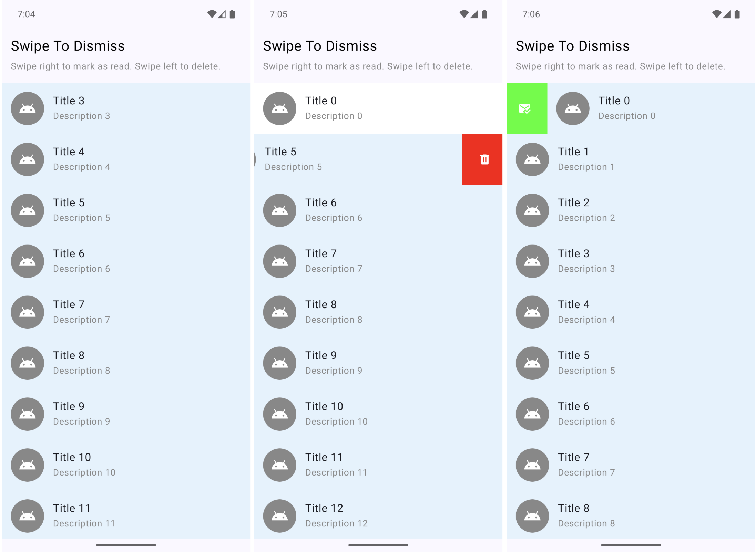Tap the swipe instructions subtitle on 7:06 screen
Screen dimensions: 756x553
[620, 66]
